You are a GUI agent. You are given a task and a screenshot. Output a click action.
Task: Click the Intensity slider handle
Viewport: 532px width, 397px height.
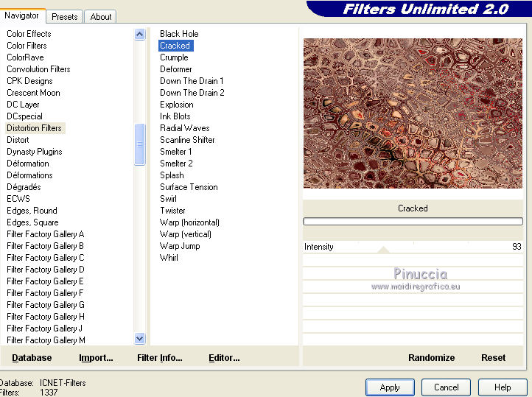coord(383,250)
